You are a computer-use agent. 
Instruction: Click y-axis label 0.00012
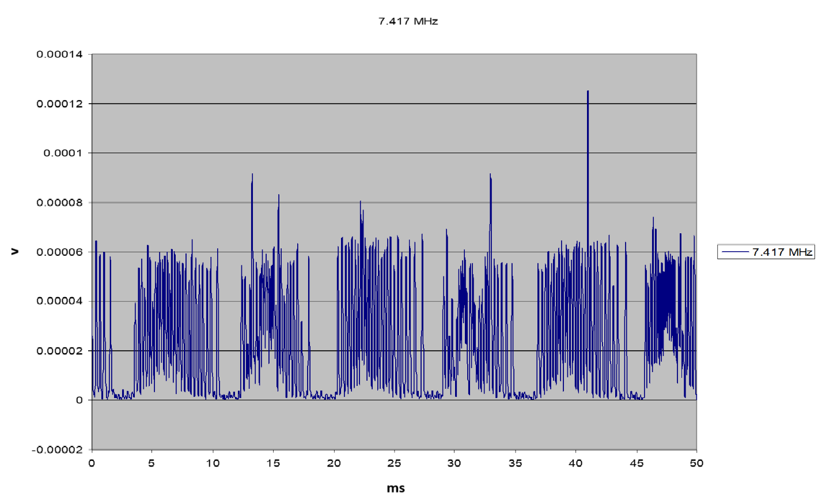(59, 104)
